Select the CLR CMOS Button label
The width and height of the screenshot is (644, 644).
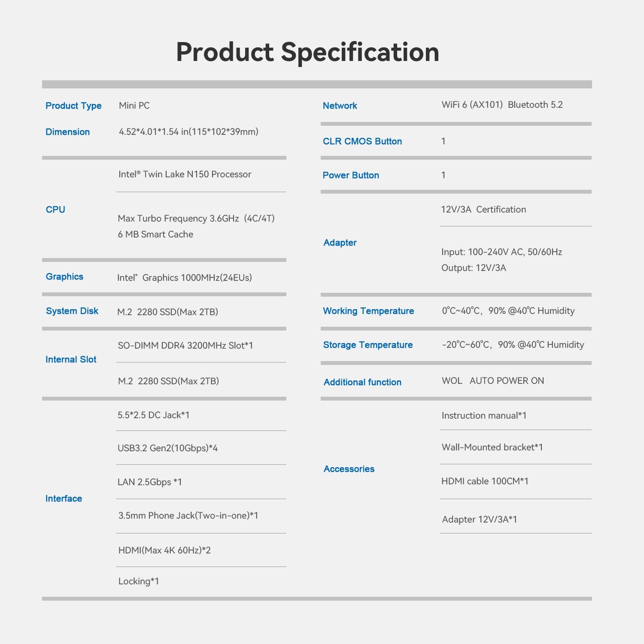pyautogui.click(x=362, y=141)
